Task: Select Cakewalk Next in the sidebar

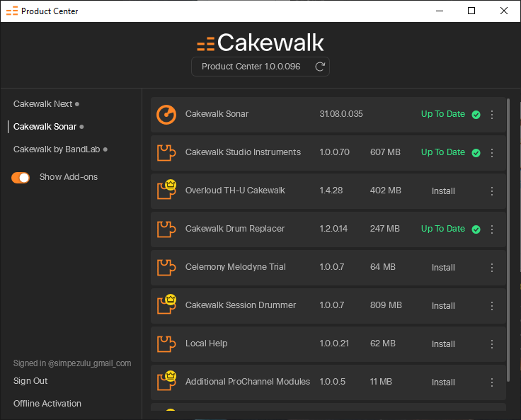Action: click(x=43, y=104)
